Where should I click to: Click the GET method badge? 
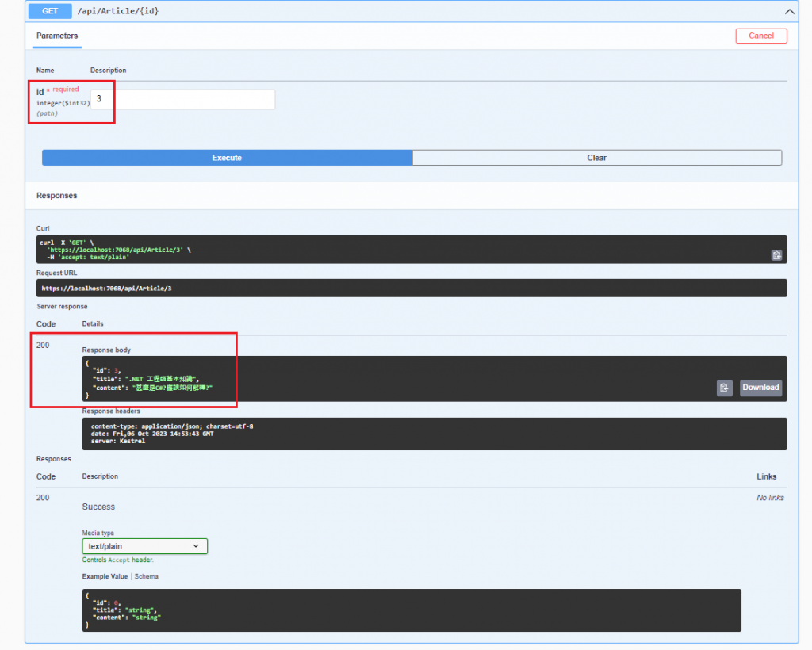[50, 11]
